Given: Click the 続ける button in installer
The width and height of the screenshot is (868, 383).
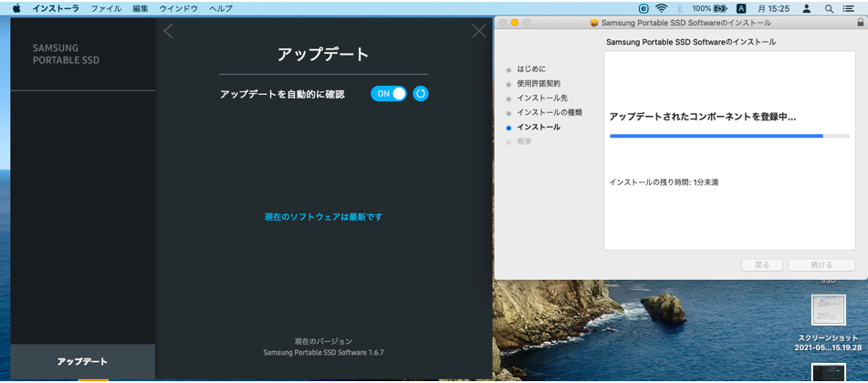Looking at the screenshot, I should tap(821, 265).
